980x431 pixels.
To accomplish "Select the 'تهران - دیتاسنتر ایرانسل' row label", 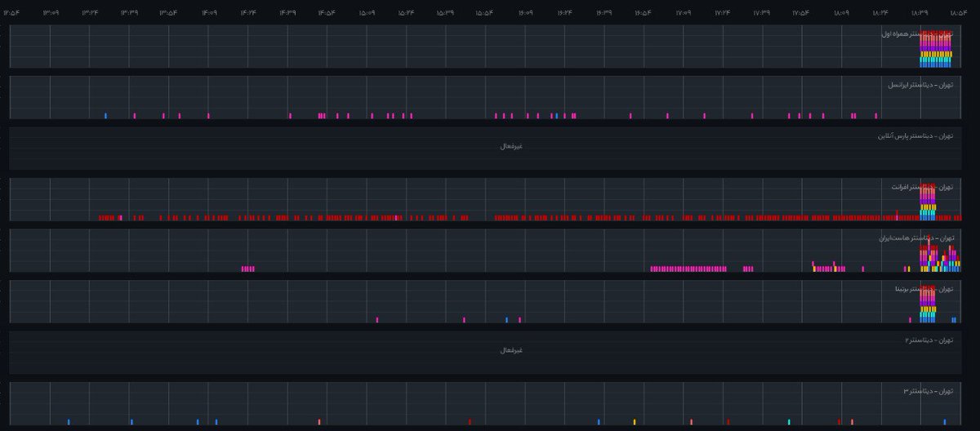I will click(920, 85).
